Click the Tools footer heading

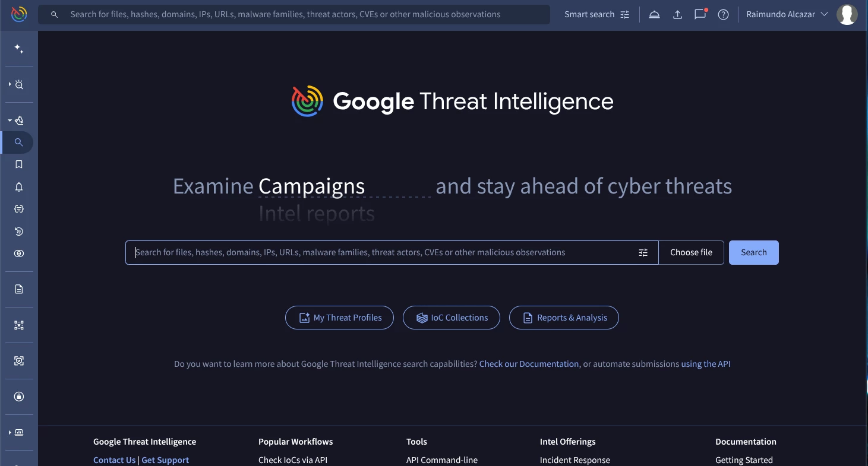[x=416, y=442]
